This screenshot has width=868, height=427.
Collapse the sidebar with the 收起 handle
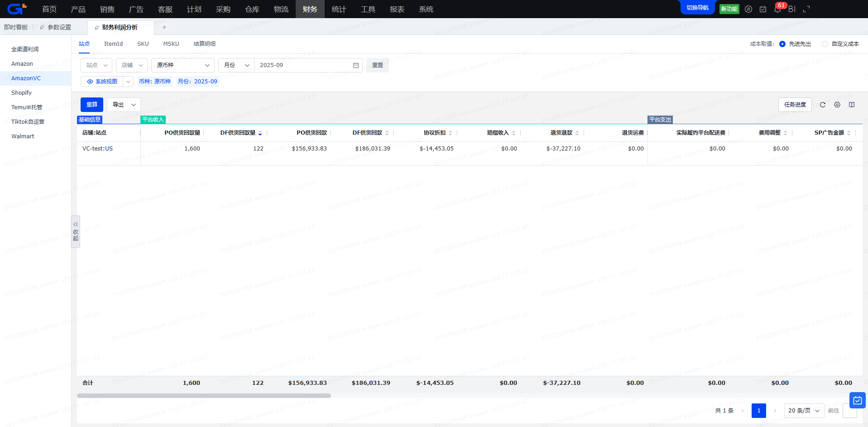pos(76,232)
